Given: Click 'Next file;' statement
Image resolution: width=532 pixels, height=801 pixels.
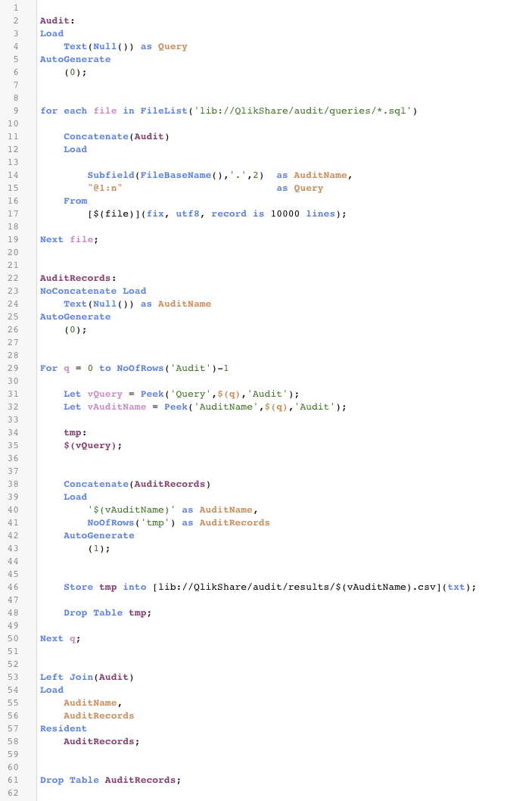Looking at the screenshot, I should [69, 239].
